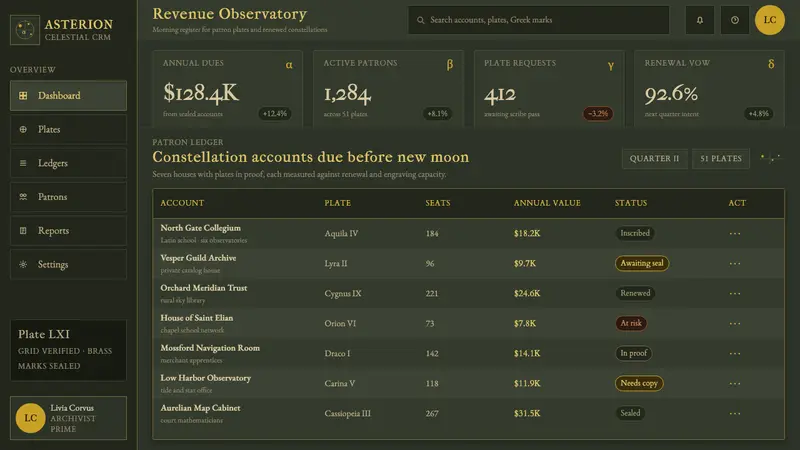
Task: Click the Sealed status pill
Action: tap(630, 413)
